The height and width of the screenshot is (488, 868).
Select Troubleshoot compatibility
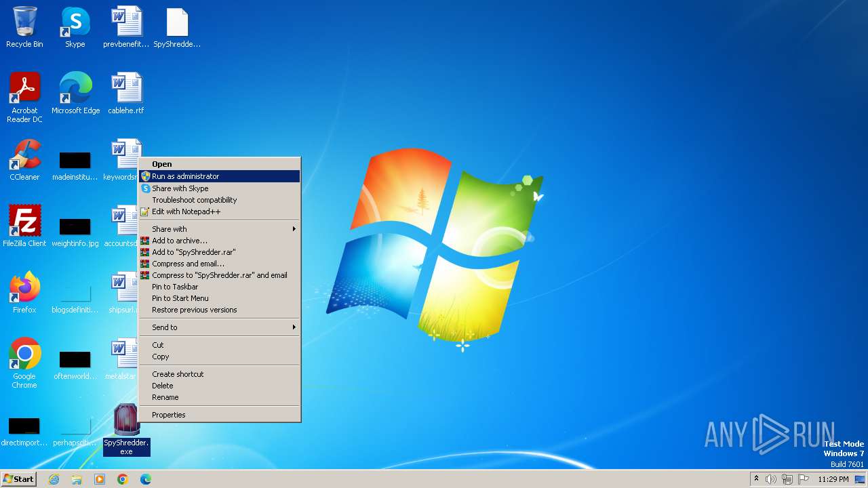[x=220, y=200]
